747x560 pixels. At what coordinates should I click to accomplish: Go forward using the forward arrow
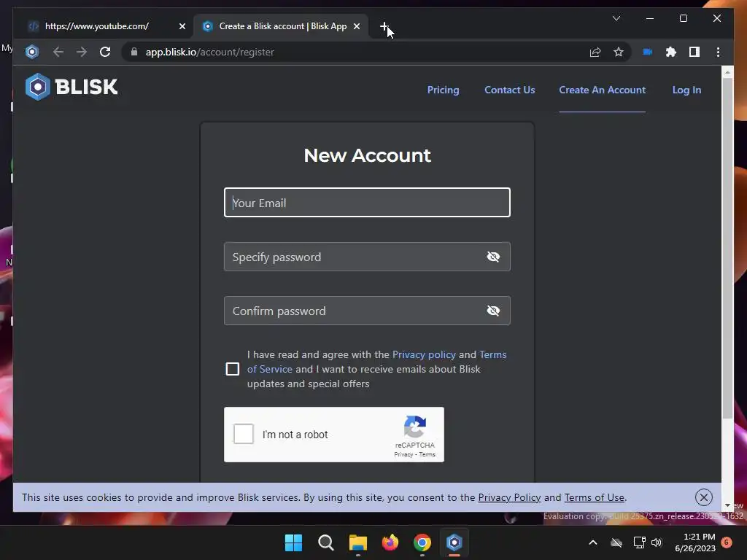point(82,52)
